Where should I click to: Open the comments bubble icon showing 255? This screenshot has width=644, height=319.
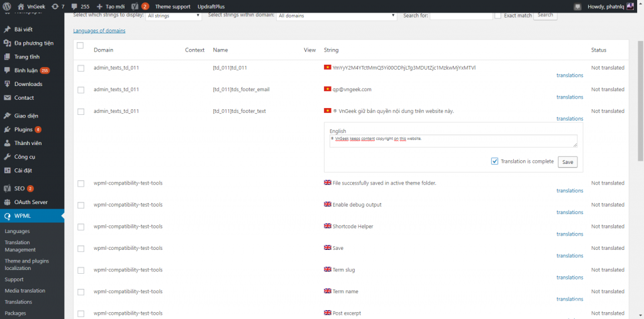[74, 6]
